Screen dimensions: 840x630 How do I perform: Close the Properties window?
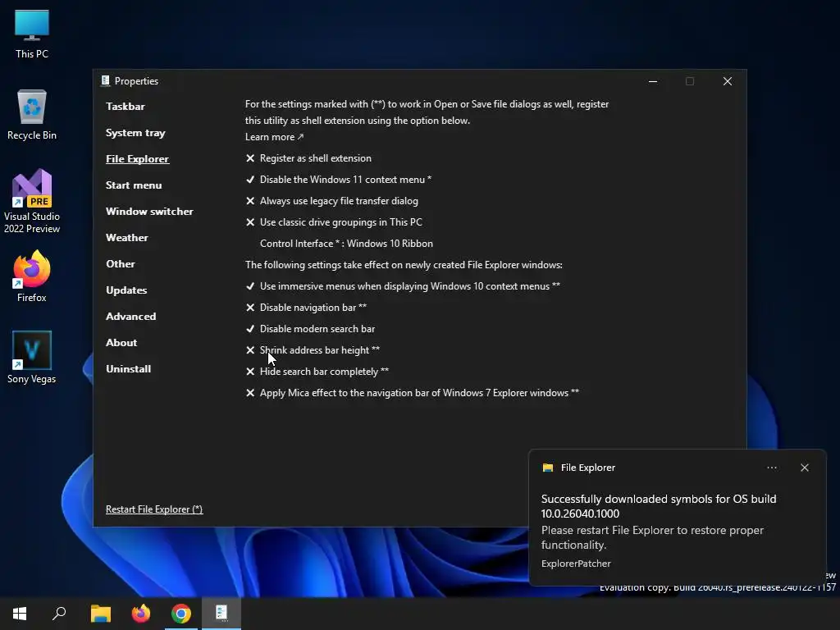tap(727, 81)
